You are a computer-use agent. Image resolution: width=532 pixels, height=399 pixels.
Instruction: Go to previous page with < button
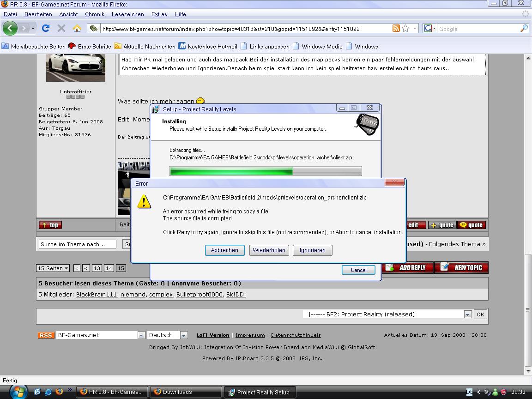point(86,268)
